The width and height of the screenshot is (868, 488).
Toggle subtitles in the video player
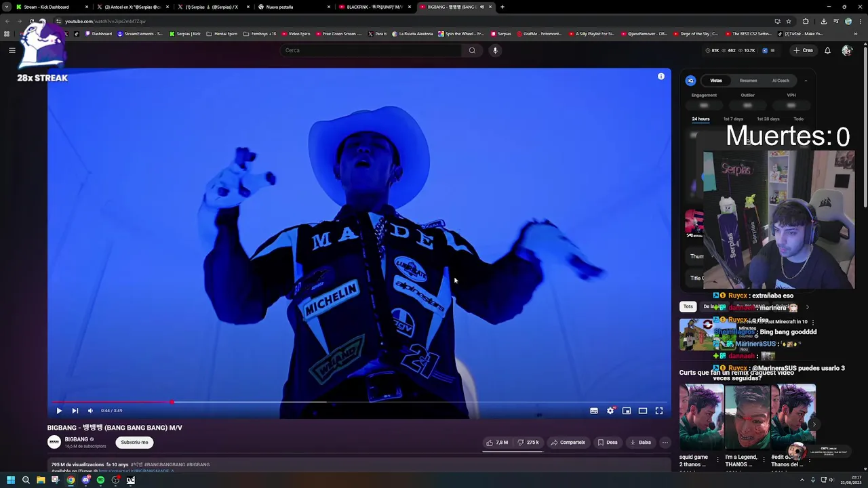pyautogui.click(x=594, y=411)
